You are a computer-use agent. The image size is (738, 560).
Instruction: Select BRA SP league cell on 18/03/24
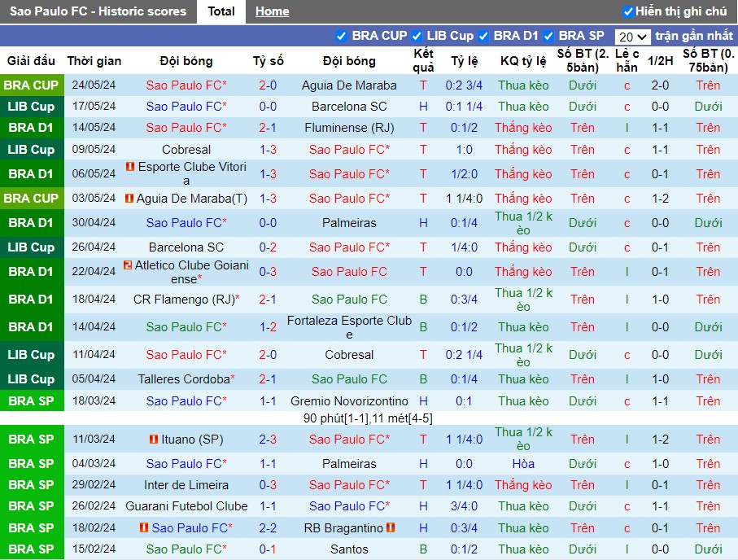(32, 400)
